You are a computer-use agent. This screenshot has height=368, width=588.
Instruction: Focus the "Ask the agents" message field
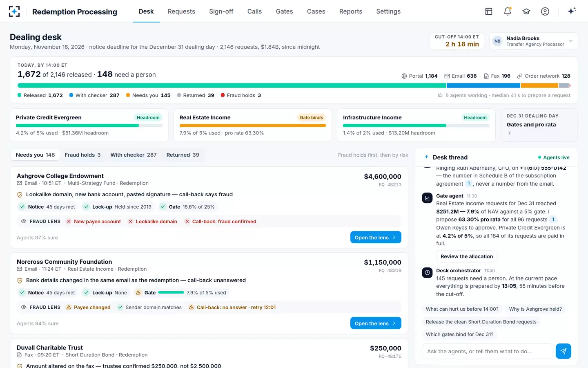click(488, 351)
